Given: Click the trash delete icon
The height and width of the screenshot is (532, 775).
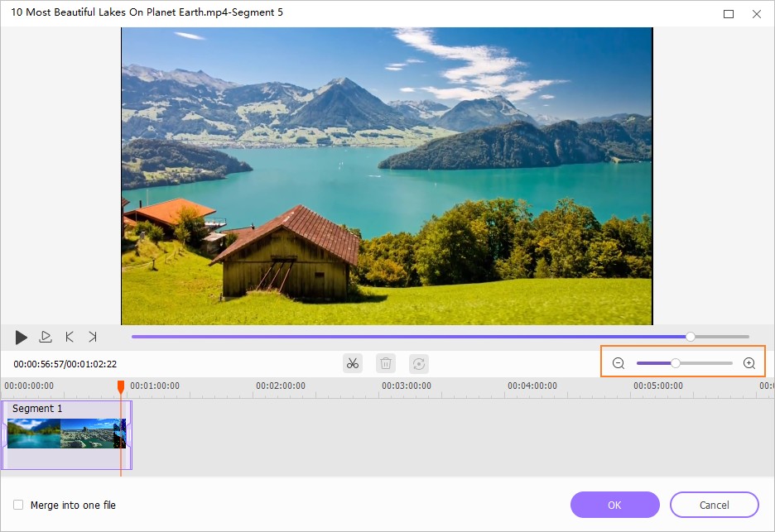Looking at the screenshot, I should coord(385,363).
